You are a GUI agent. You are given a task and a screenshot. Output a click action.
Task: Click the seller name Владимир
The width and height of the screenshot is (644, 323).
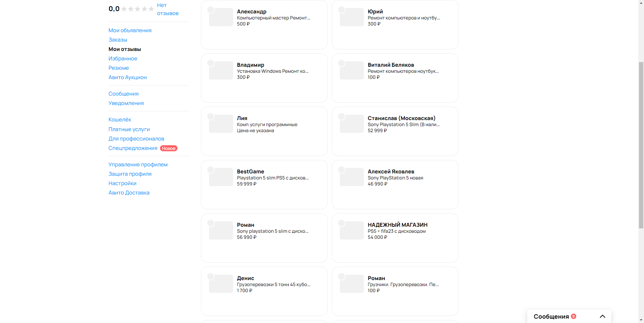click(251, 65)
